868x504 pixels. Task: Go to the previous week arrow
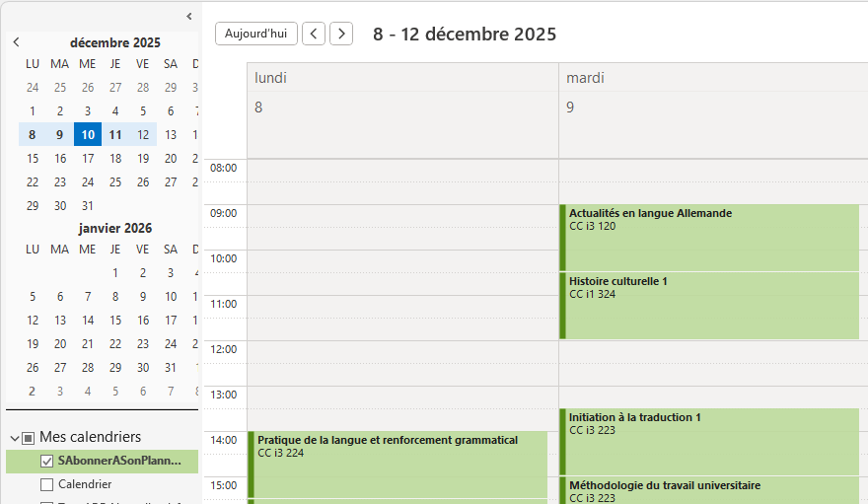pyautogui.click(x=314, y=34)
